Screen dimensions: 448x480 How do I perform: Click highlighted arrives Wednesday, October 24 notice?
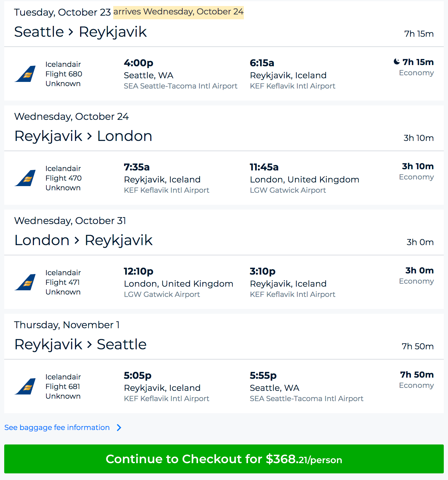[x=179, y=12]
